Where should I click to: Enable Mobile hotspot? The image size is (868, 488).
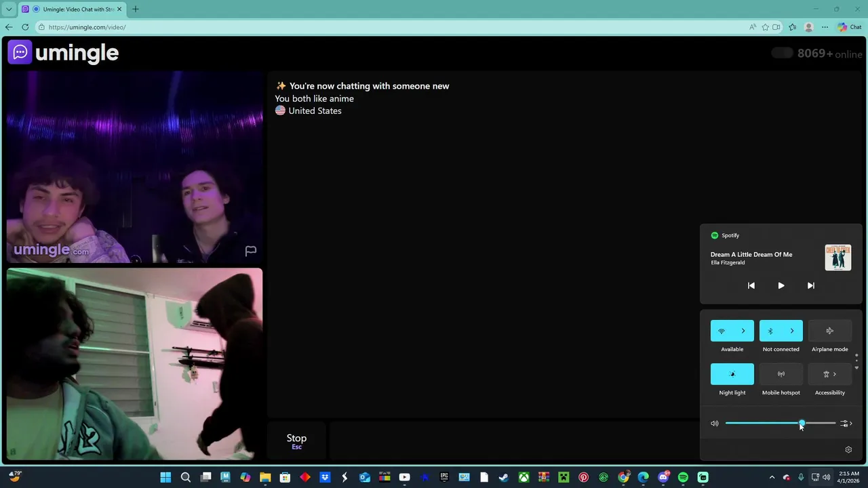[x=781, y=374]
